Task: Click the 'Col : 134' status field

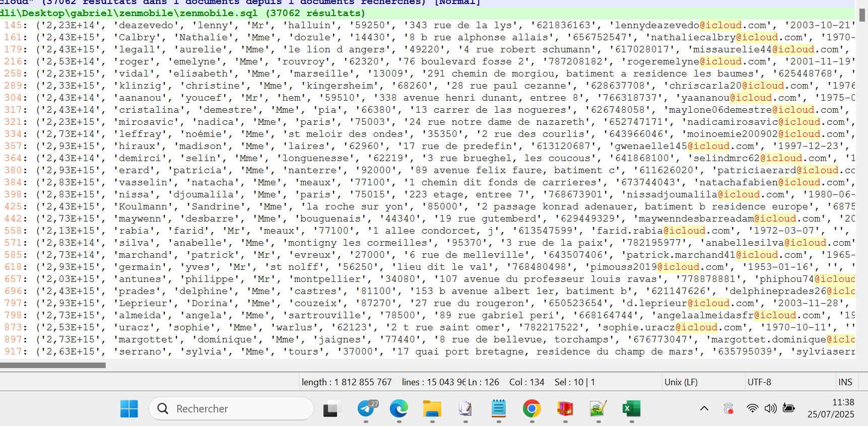Action: [x=526, y=382]
